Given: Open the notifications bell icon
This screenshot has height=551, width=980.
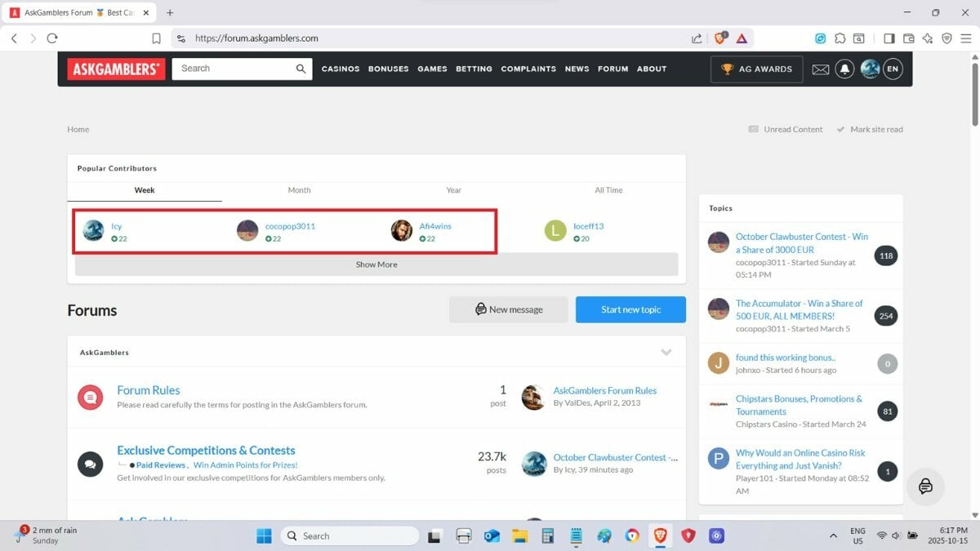Looking at the screenshot, I should click(844, 69).
